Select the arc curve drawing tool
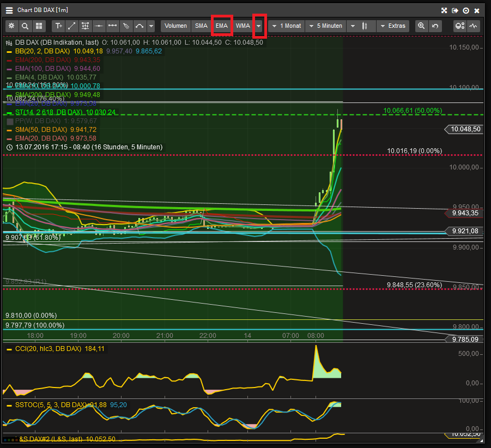The image size is (491, 448). [x=139, y=26]
